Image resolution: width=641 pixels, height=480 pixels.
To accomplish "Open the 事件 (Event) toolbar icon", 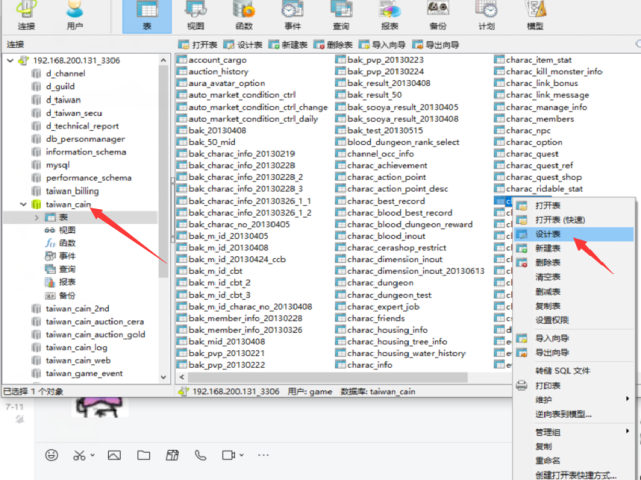I will (290, 15).
